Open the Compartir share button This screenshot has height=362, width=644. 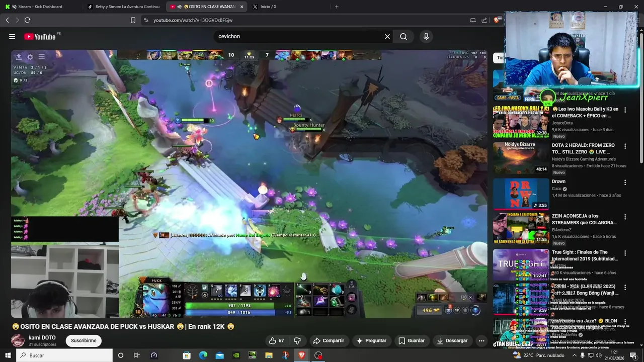click(329, 340)
